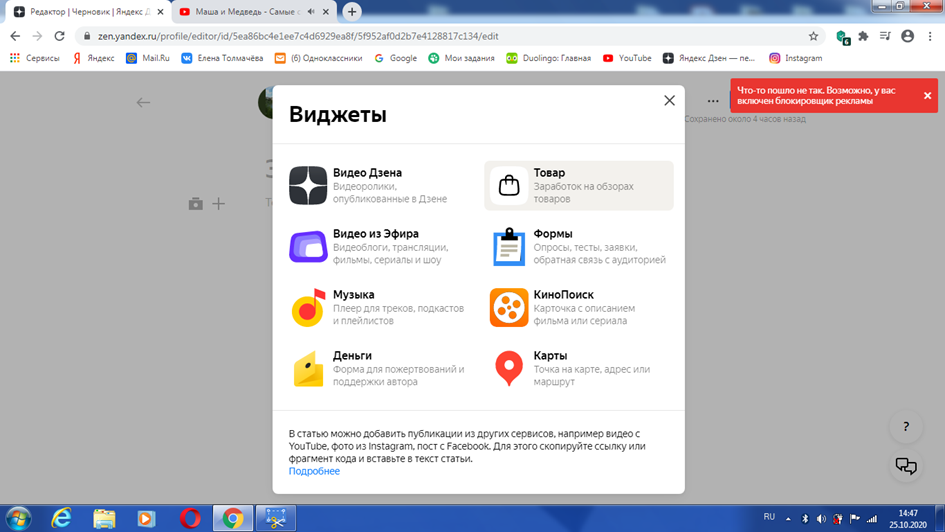This screenshot has height=532, width=945.
Task: Open Windows Explorer folder from taskbar
Action: click(104, 518)
